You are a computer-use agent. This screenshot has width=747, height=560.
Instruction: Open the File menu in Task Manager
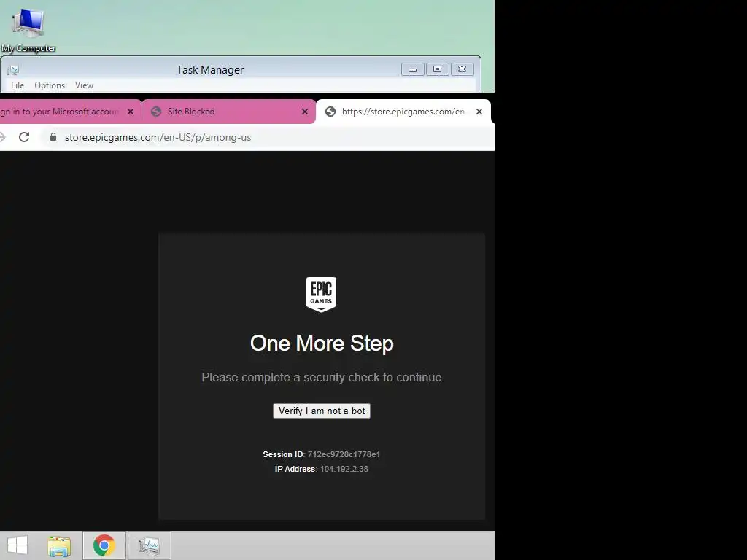click(x=18, y=85)
